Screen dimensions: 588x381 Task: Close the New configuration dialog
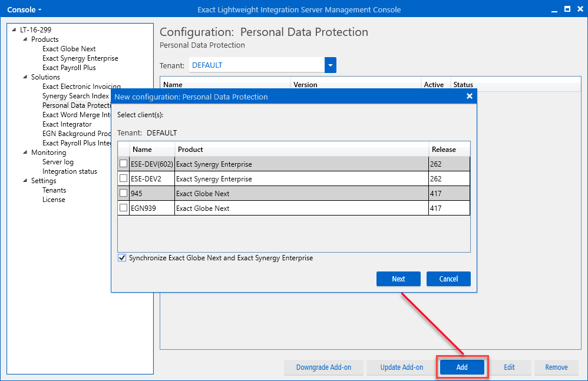[x=470, y=97]
